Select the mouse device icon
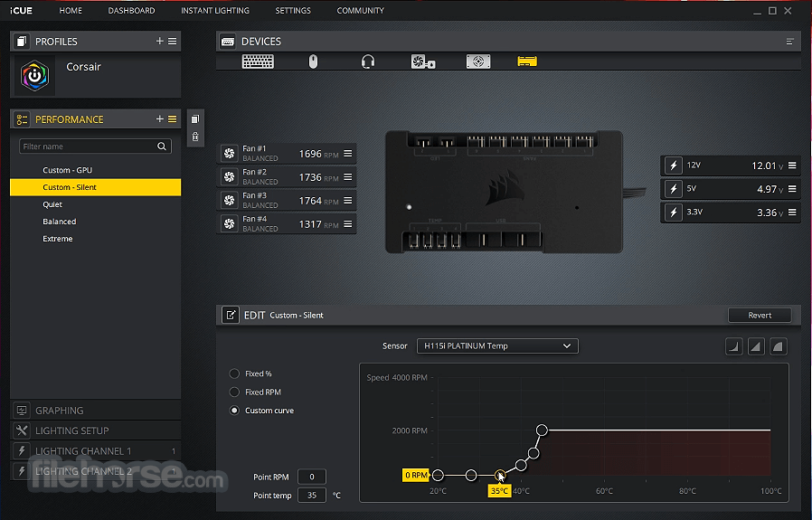The height and width of the screenshot is (520, 812). 313,61
